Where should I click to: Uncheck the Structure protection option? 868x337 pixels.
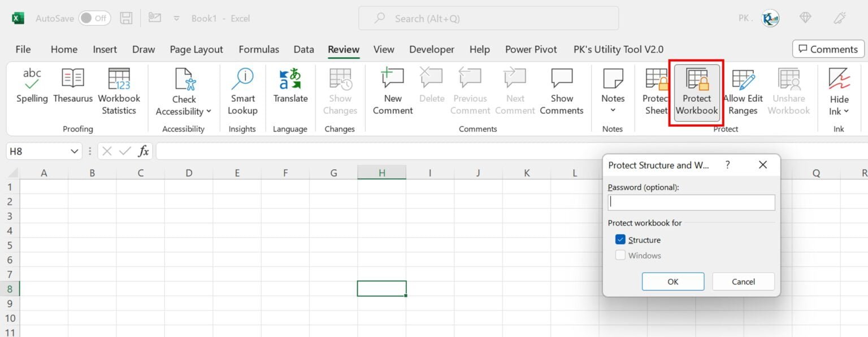click(620, 239)
